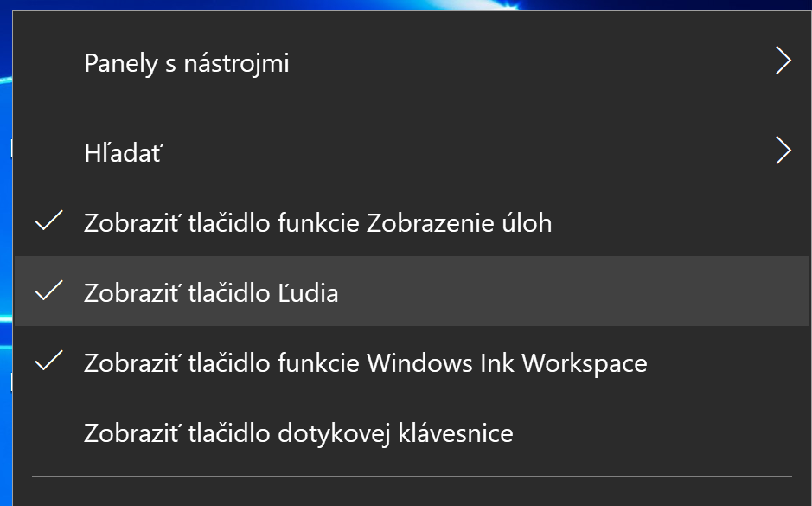Click the word Hľadať in the menu

coord(124,152)
